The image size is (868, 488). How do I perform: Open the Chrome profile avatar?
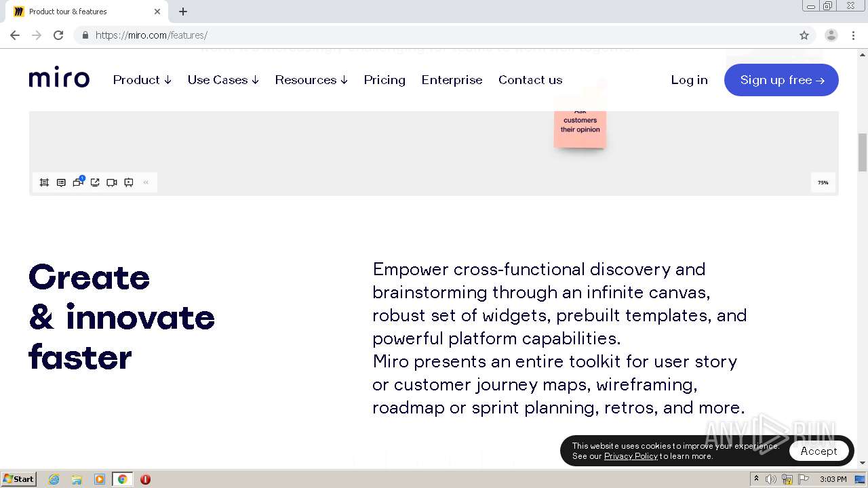coord(831,35)
